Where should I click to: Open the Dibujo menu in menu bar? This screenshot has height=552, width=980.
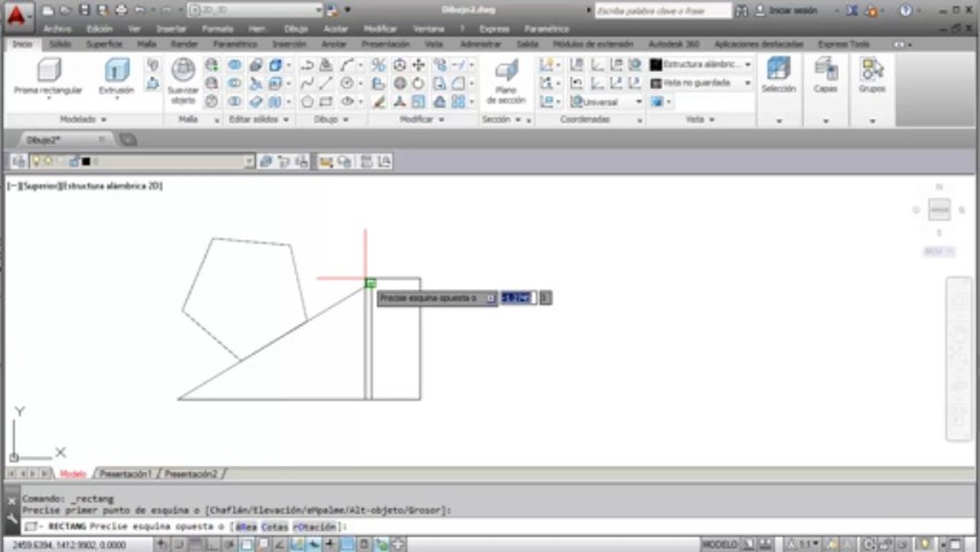click(296, 28)
